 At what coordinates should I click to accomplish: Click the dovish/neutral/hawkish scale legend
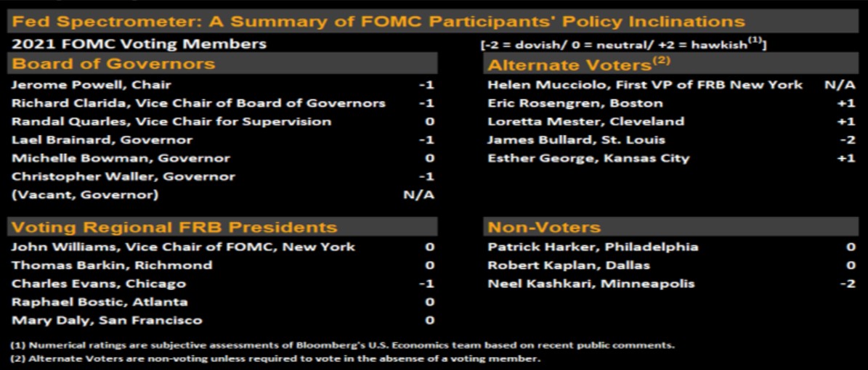pos(624,44)
